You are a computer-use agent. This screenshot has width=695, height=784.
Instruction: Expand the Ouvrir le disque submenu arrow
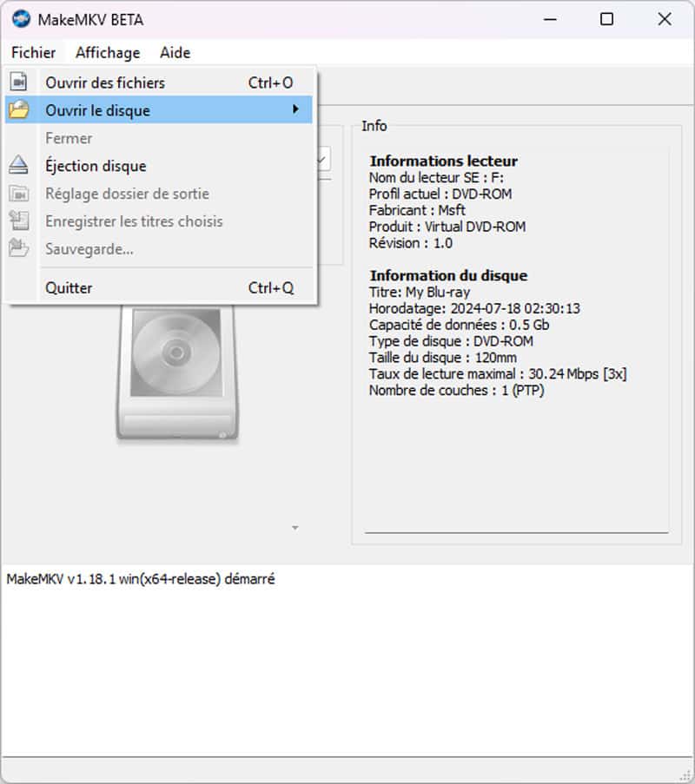[295, 109]
